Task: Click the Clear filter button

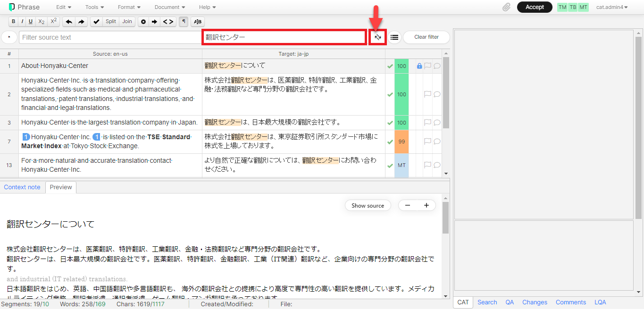Action: [426, 37]
